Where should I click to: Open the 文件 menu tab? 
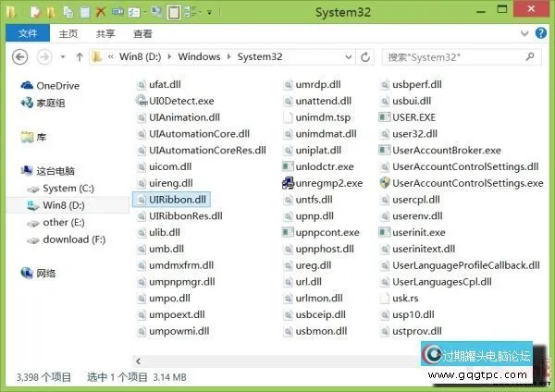tap(27, 33)
